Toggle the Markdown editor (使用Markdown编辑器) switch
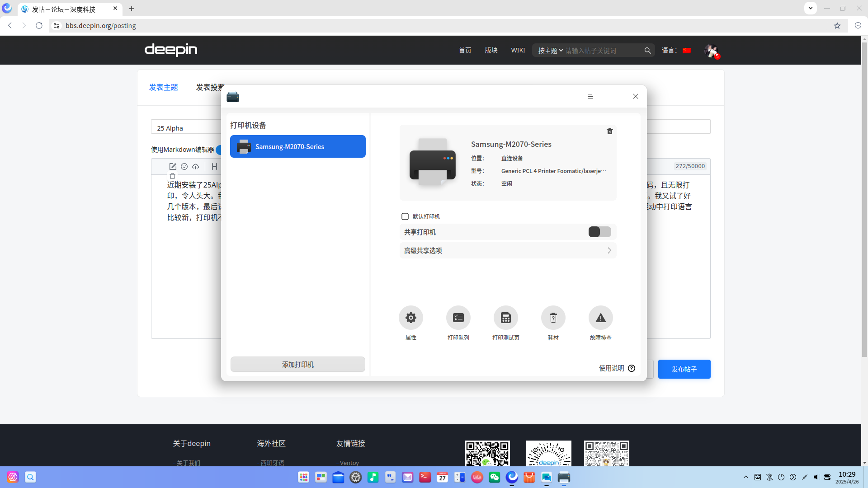 pyautogui.click(x=219, y=150)
